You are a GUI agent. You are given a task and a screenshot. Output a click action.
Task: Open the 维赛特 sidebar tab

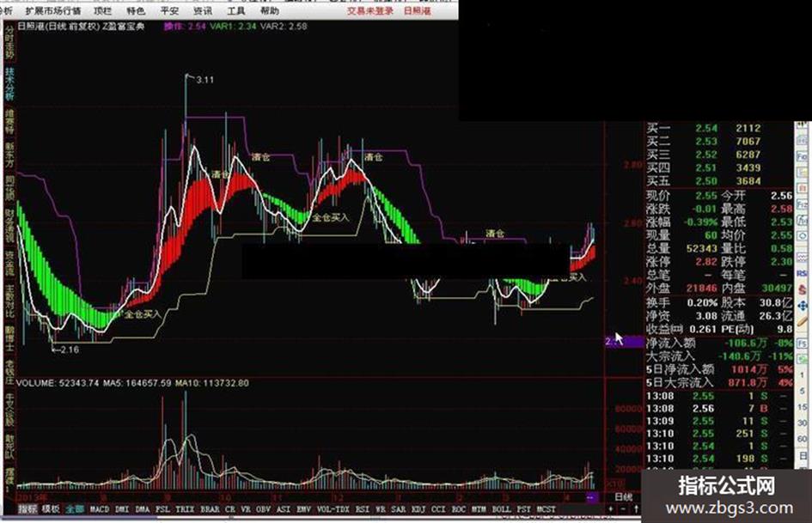(9, 120)
